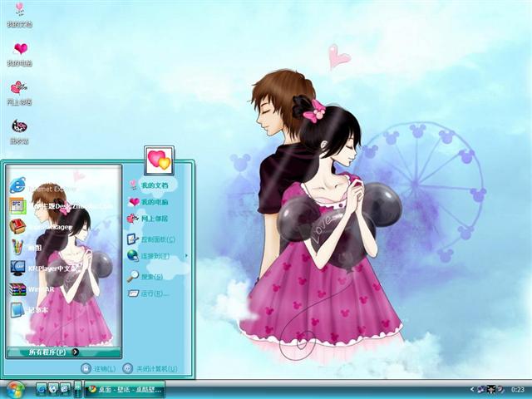Image resolution: width=532 pixels, height=399 pixels.
Task: Click the first quick launch icon
Action: pyautogui.click(x=42, y=389)
